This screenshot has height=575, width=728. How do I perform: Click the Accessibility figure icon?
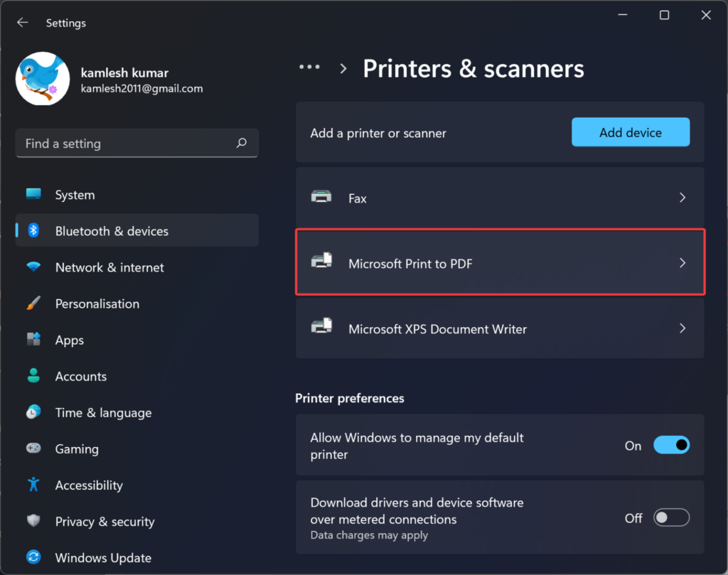pyautogui.click(x=33, y=485)
